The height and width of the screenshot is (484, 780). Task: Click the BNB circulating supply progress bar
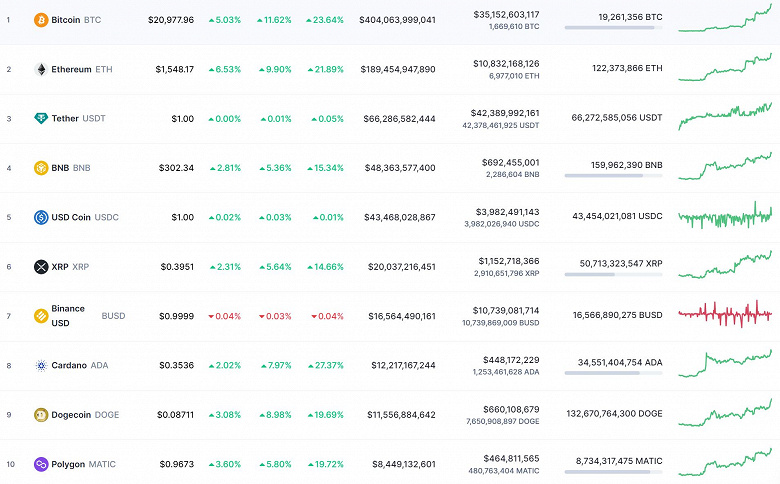[x=613, y=176]
